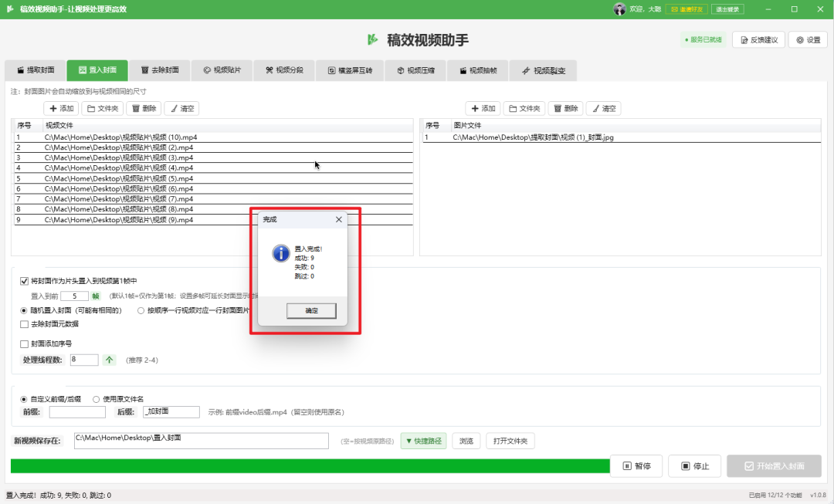Click the 后缀 suffix input field
This screenshot has width=834, height=504.
(171, 412)
